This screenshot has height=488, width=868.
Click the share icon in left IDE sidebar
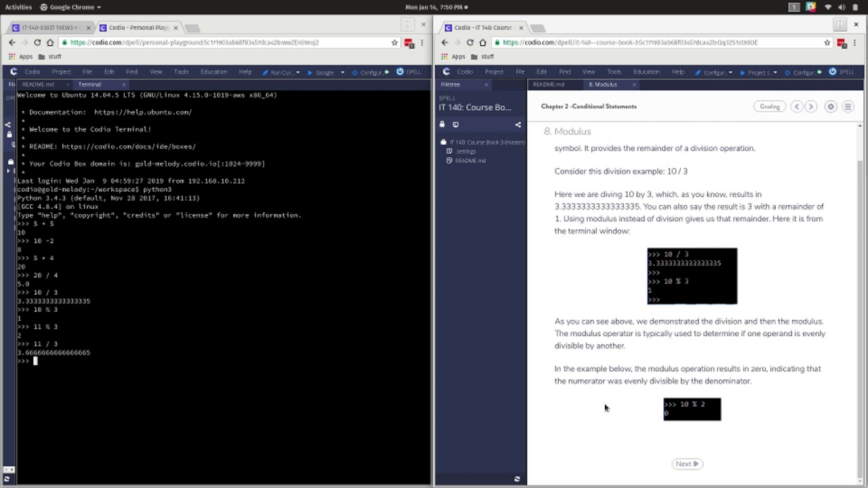pyautogui.click(x=8, y=125)
